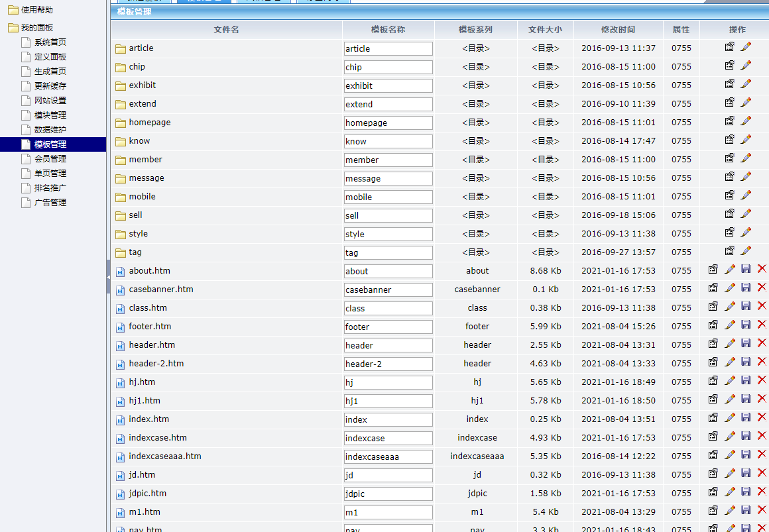Expand the 使用帮助 folder in sidebar

pyautogui.click(x=13, y=10)
